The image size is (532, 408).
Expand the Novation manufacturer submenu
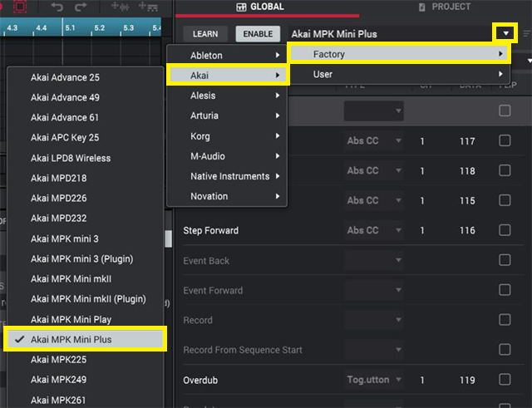tap(227, 196)
